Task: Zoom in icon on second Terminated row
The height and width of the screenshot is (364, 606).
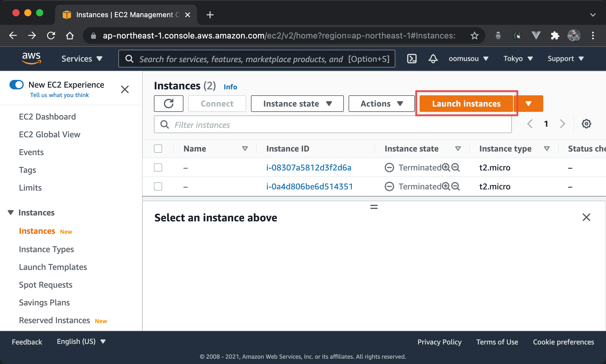Action: pos(446,186)
